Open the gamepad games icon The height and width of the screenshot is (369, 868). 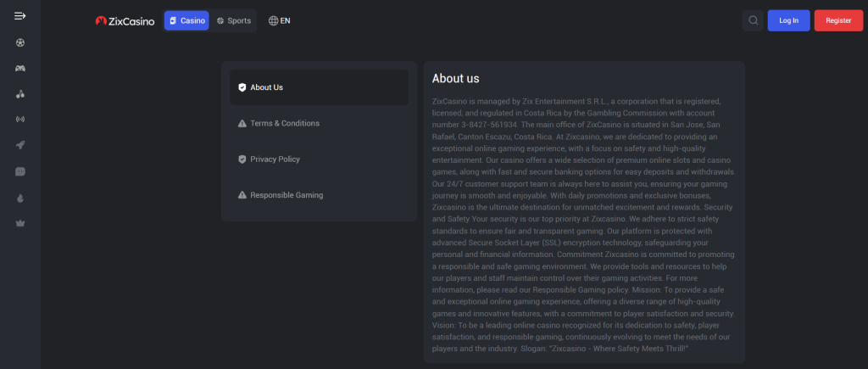[20, 68]
